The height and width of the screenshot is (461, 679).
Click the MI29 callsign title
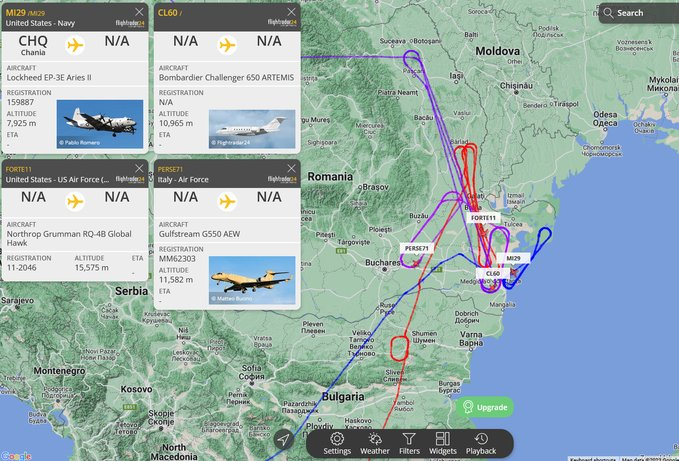point(16,13)
